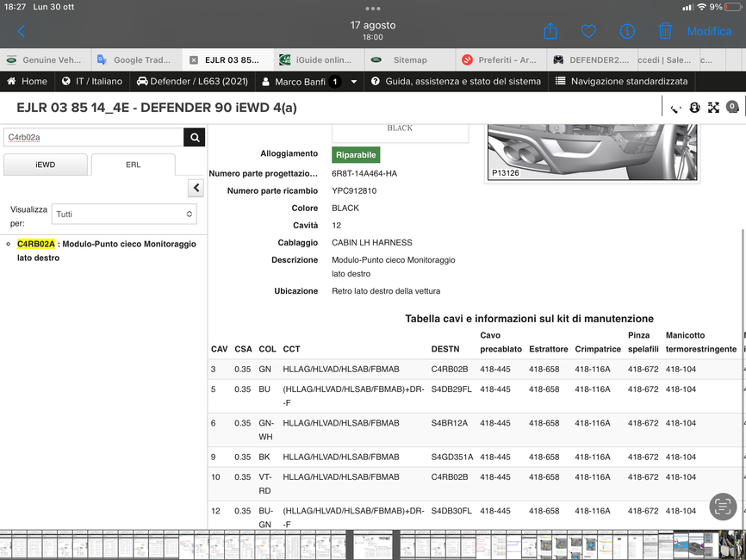Click the CAV column header
This screenshot has height=560, width=746.
tap(220, 349)
